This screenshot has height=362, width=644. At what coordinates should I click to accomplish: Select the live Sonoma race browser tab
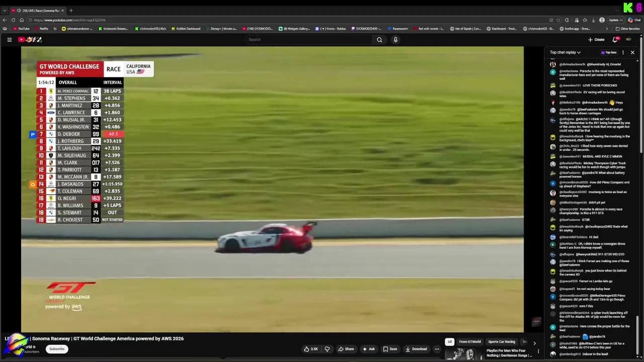point(38,11)
